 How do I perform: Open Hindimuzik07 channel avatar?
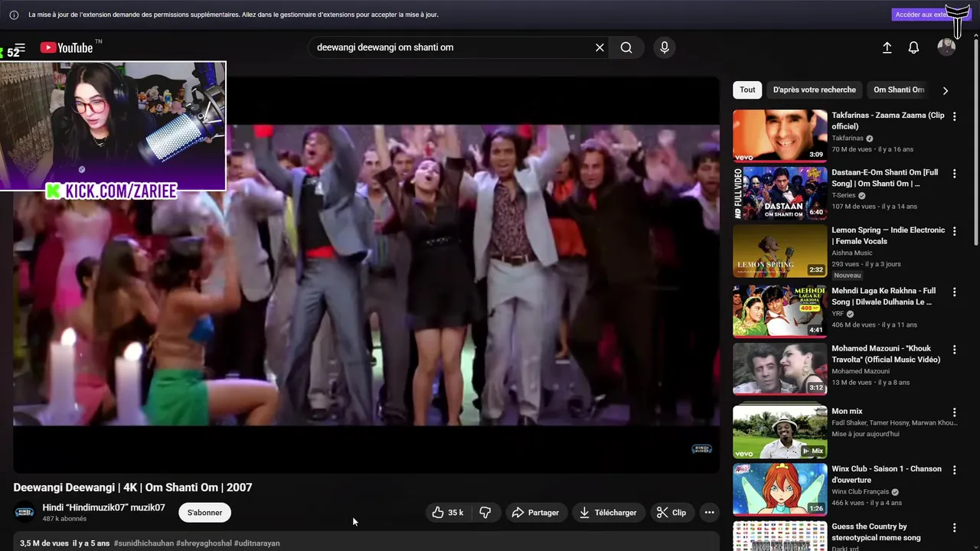pos(25,513)
